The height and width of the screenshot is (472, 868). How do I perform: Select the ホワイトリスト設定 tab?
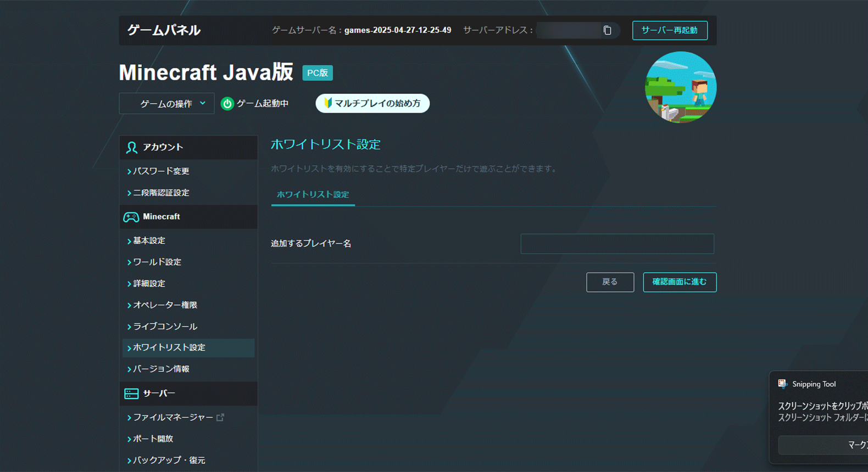pyautogui.click(x=313, y=195)
